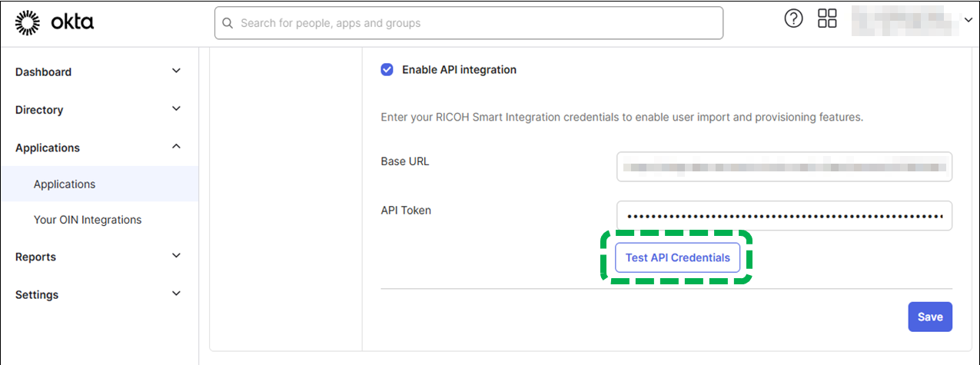The height and width of the screenshot is (365, 980).
Task: Click the magnifier icon in search bar
Action: tap(228, 23)
